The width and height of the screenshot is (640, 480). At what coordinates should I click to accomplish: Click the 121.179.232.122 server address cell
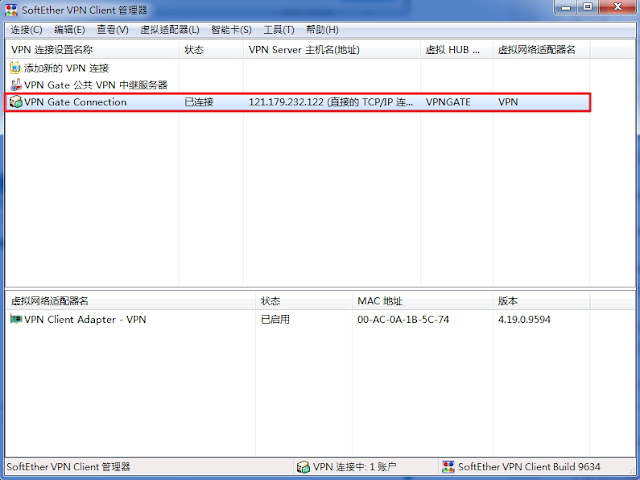pos(331,102)
